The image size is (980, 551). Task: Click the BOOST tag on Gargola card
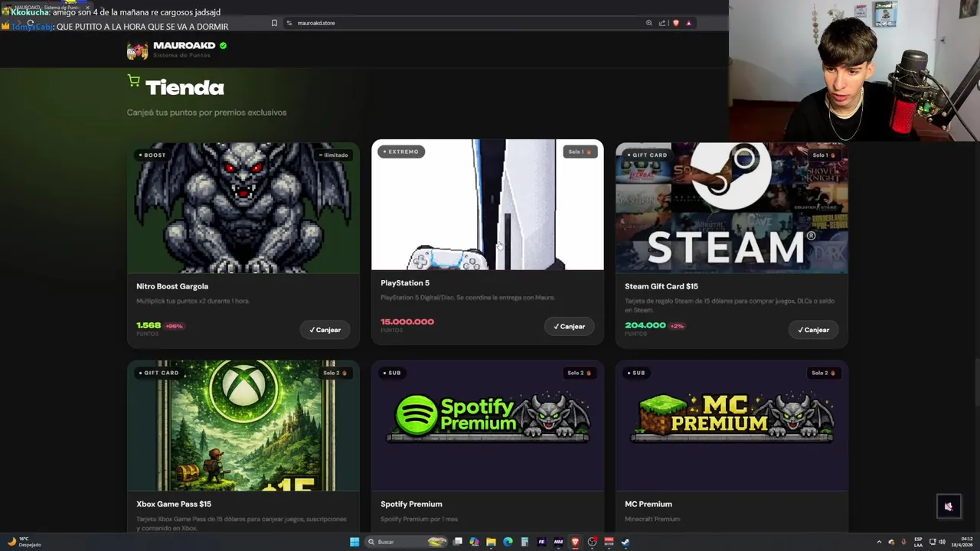[x=152, y=155]
